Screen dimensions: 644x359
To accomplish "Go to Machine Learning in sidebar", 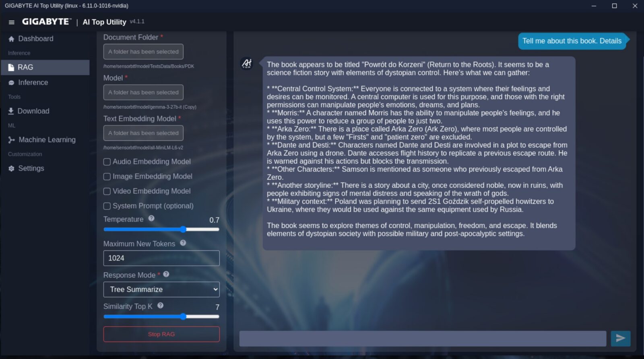I will click(x=47, y=139).
